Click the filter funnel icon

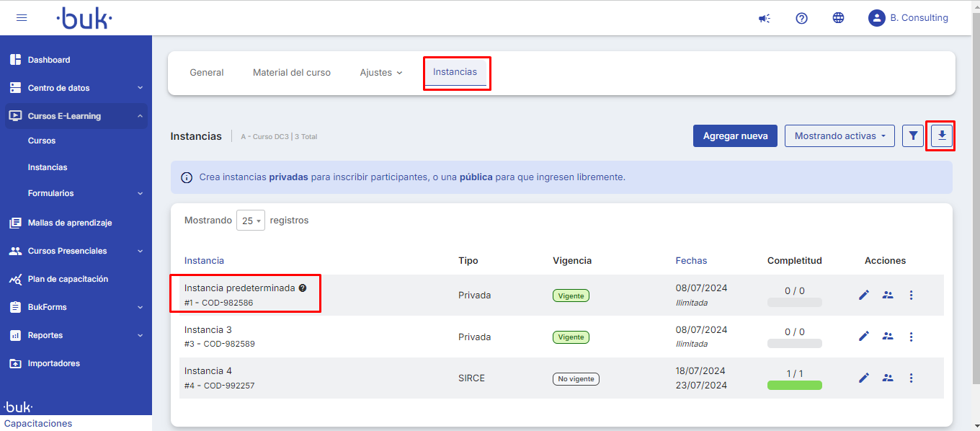pyautogui.click(x=913, y=135)
